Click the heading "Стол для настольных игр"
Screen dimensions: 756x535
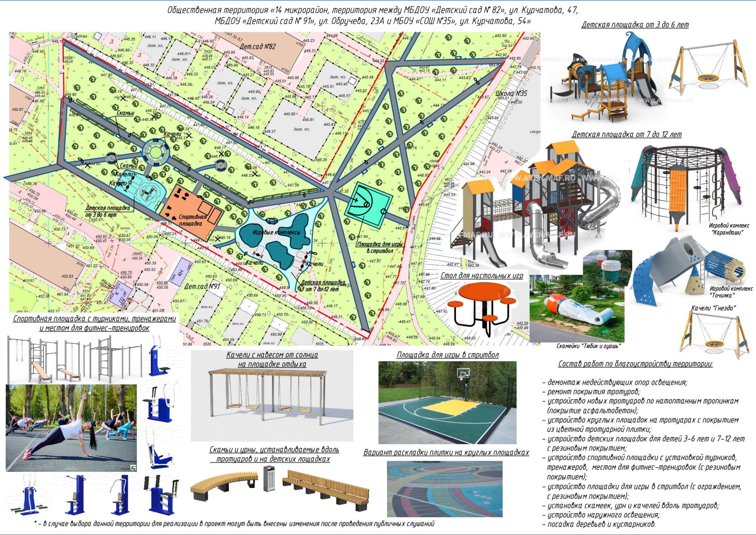482,276
